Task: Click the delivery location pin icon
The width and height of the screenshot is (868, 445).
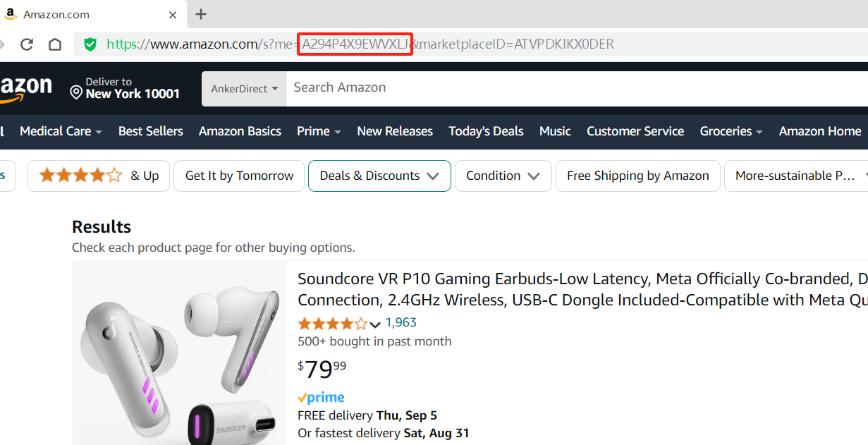Action: [76, 92]
